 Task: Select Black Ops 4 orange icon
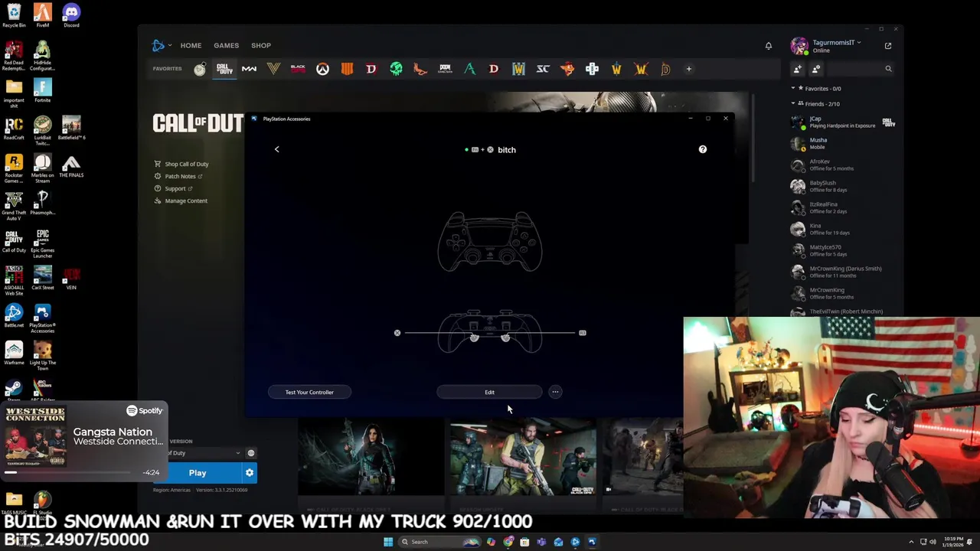(x=347, y=69)
